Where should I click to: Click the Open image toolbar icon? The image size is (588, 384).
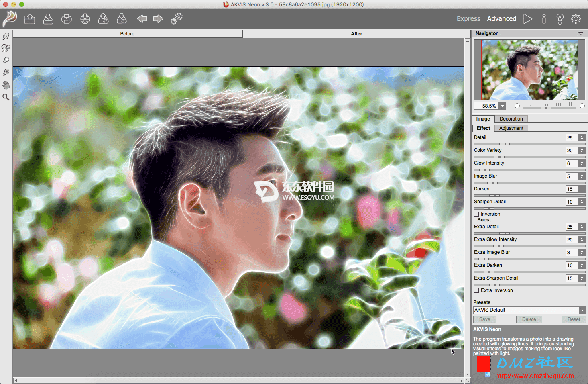30,19
